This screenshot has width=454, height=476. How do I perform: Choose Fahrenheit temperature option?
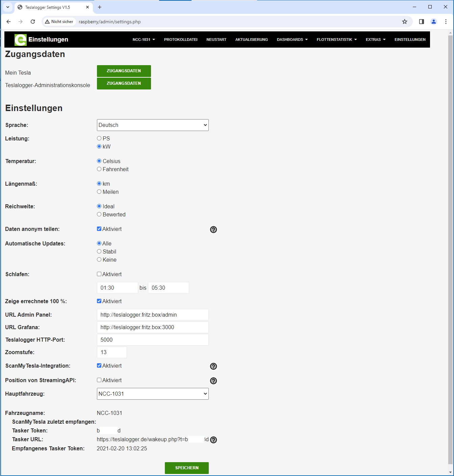click(99, 169)
